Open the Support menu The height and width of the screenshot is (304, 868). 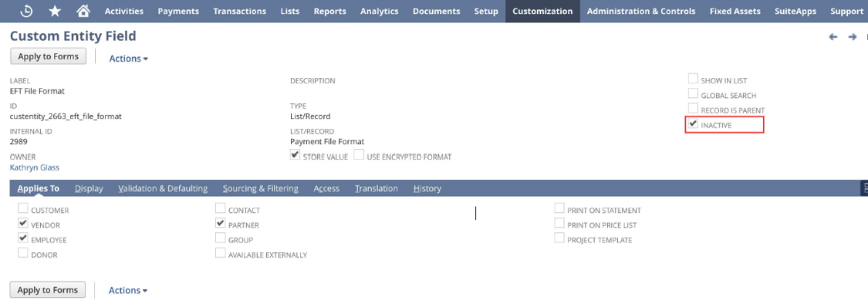pos(847,11)
